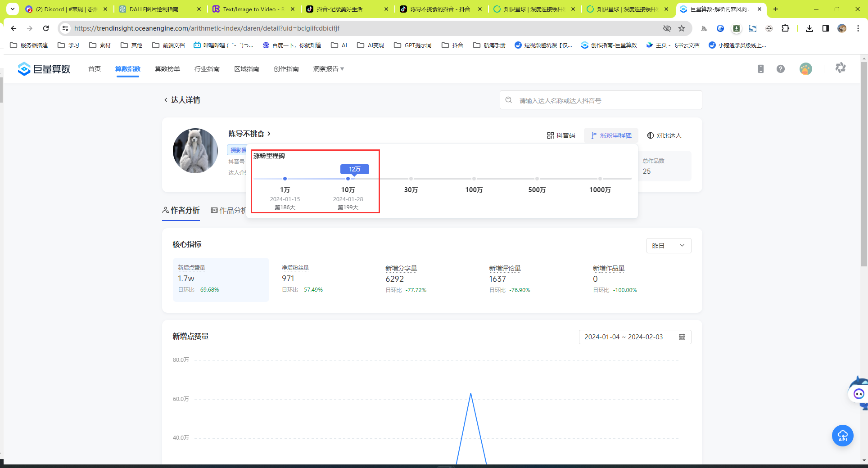Screen dimensions: 868x468
Task: Click the 500万 milestone marker
Action: [x=537, y=179]
